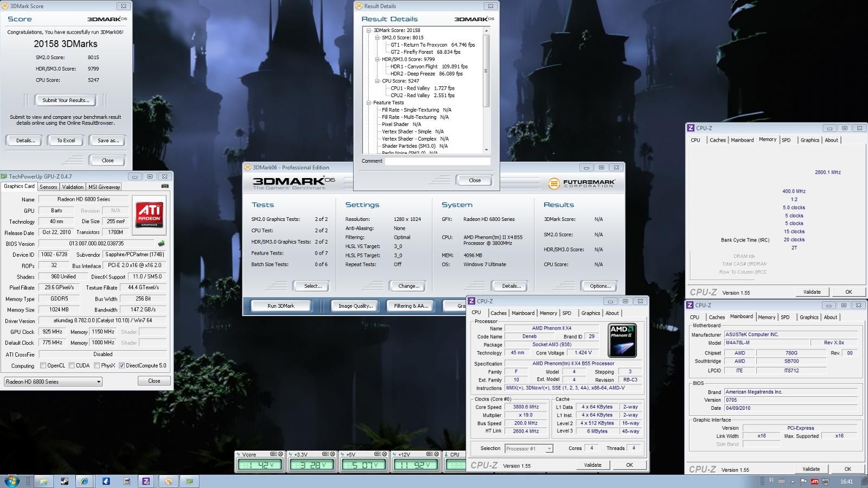Open the Graphics tab in the CPU-Z Mainboard window
The width and height of the screenshot is (868, 488).
tap(809, 318)
